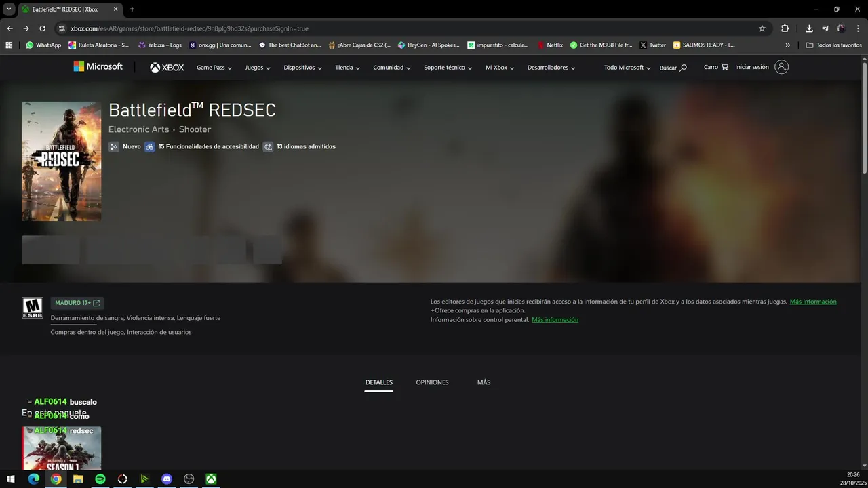Open Microsoft Edge from taskbar
Viewport: 868px width, 488px height.
click(33, 479)
